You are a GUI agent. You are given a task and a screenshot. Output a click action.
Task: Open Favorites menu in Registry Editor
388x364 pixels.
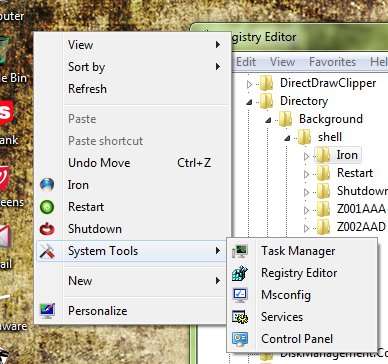click(x=332, y=62)
